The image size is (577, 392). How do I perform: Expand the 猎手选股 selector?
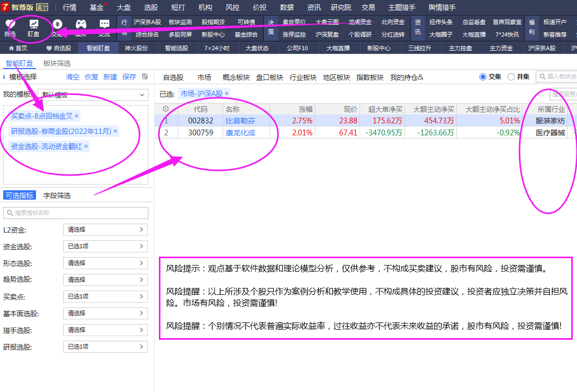(x=106, y=330)
